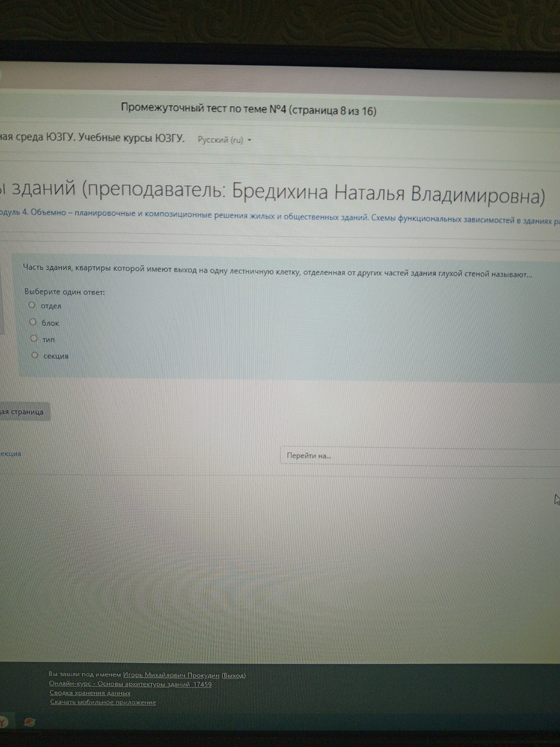Screen dimensions: 560x747
Task: Select the answer option "отдел"
Action: click(33, 304)
